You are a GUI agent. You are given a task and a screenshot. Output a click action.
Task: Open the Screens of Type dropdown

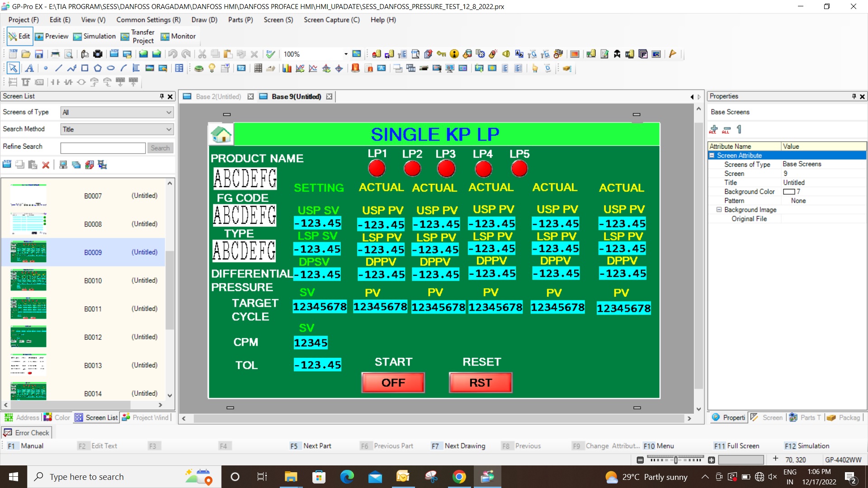(x=117, y=112)
